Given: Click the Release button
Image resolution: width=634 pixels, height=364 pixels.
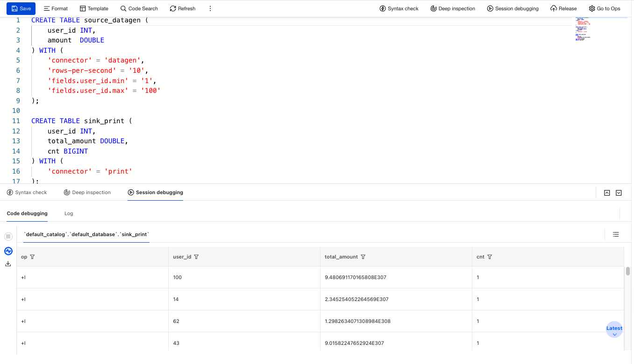Looking at the screenshot, I should pyautogui.click(x=563, y=8).
